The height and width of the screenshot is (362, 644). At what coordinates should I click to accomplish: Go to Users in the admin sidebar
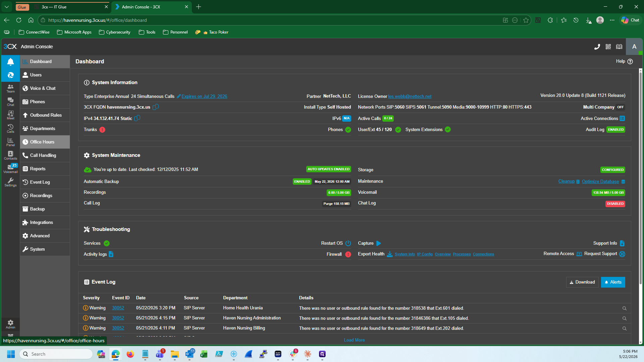pyautogui.click(x=45, y=75)
